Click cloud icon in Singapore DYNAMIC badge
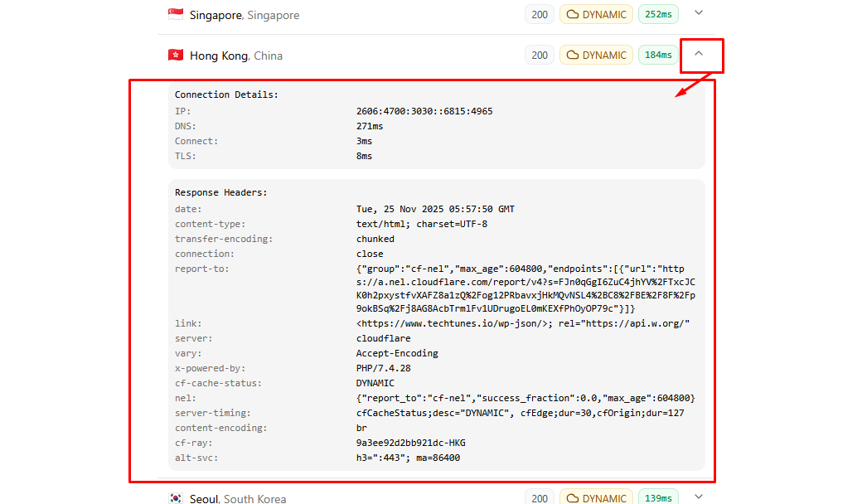Image resolution: width=867 pixels, height=504 pixels. coord(572,14)
